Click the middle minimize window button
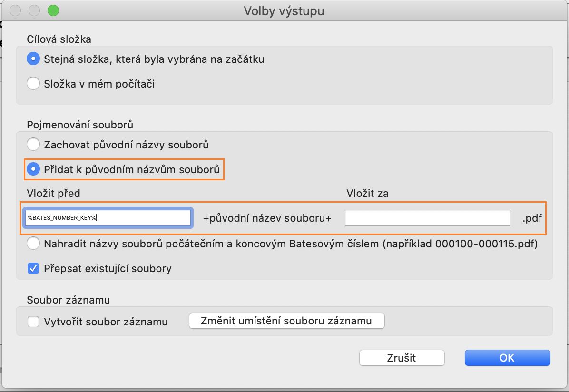569x392 pixels. (34, 10)
